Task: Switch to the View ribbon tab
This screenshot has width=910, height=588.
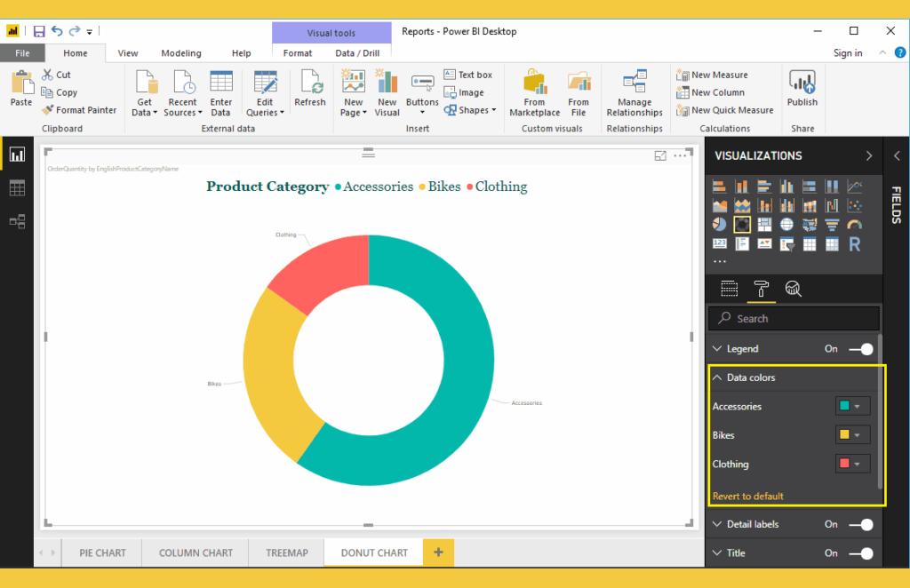Action: pos(128,52)
